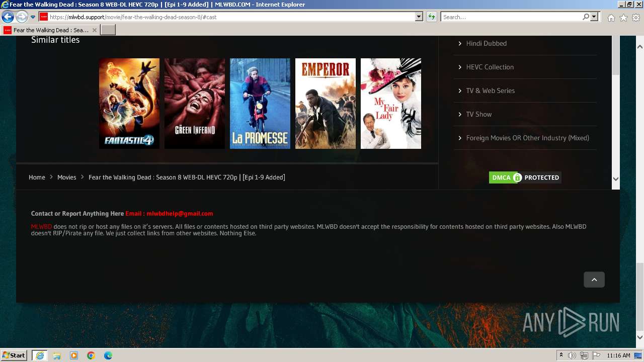Image resolution: width=644 pixels, height=362 pixels.
Task: Go to Home breadcrumb link
Action: point(37,177)
